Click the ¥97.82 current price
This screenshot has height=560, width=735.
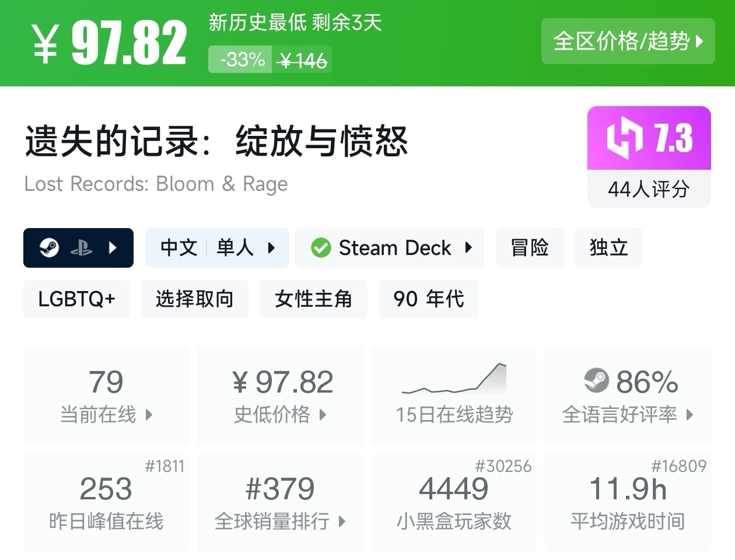(x=110, y=43)
